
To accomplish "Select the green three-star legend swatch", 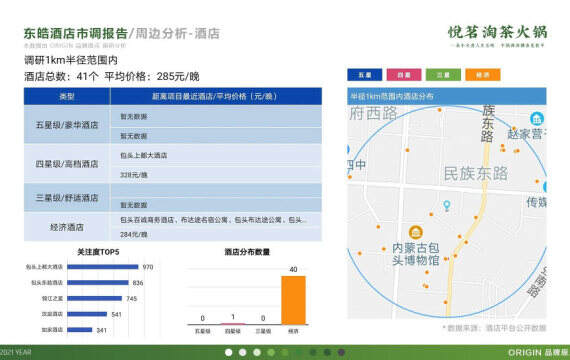I will [443, 75].
